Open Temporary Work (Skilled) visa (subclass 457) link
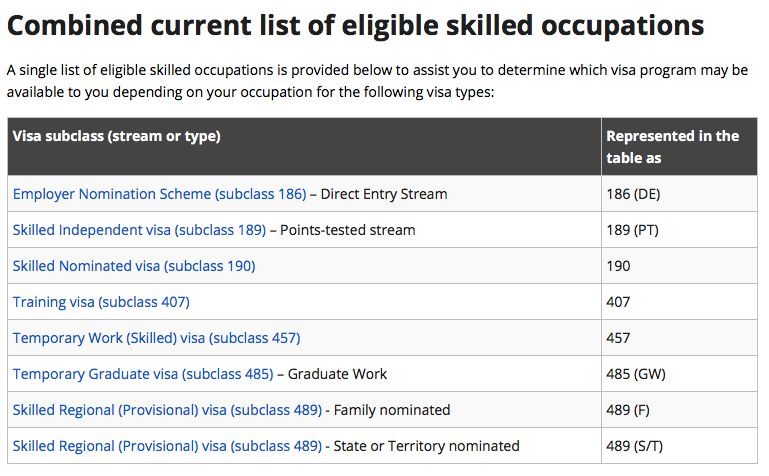The height and width of the screenshot is (476, 769). pyautogui.click(x=156, y=338)
